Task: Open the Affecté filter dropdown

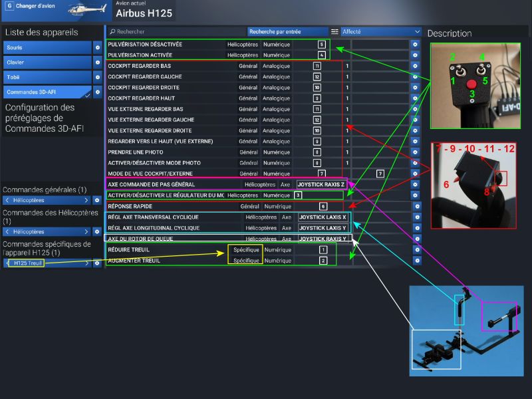Action: click(x=381, y=31)
